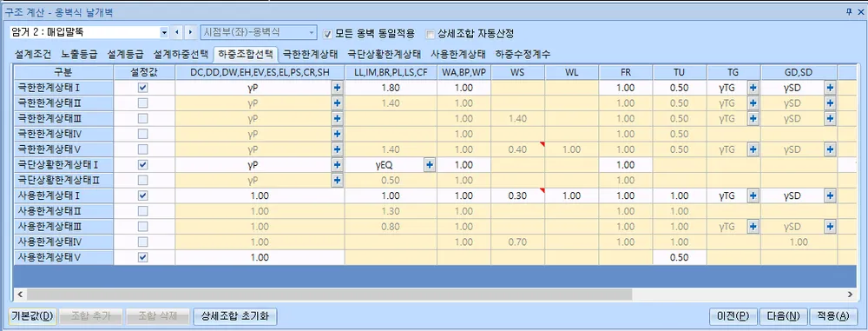868x331 pixels.
Task: Open 설계조건 tab
Action: [33, 54]
